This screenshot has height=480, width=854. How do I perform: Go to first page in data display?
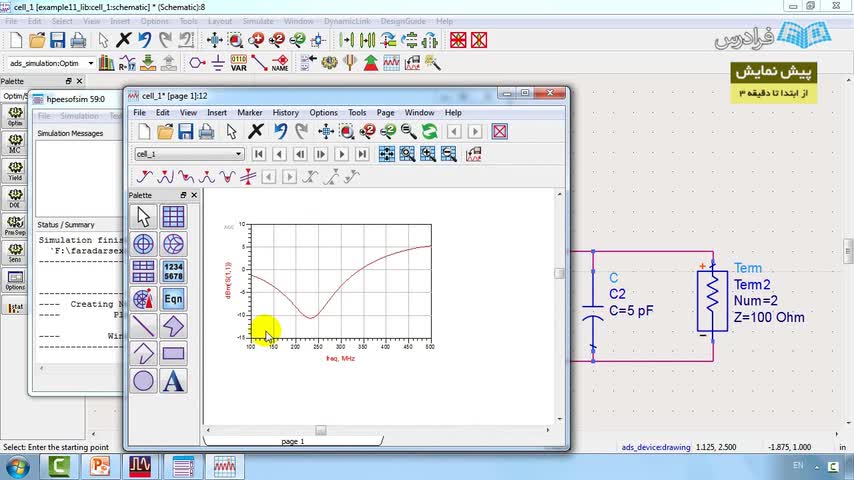[259, 154]
